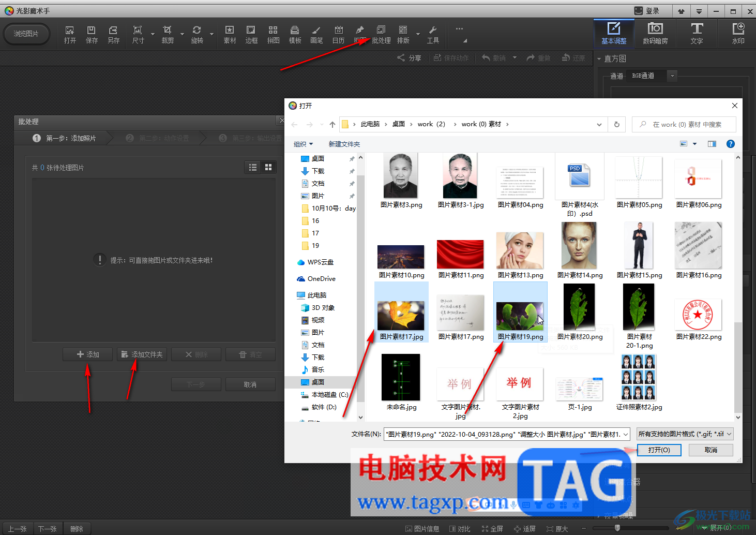This screenshot has width=756, height=535.
Task: Click the 下一张 next image button
Action: click(x=48, y=529)
